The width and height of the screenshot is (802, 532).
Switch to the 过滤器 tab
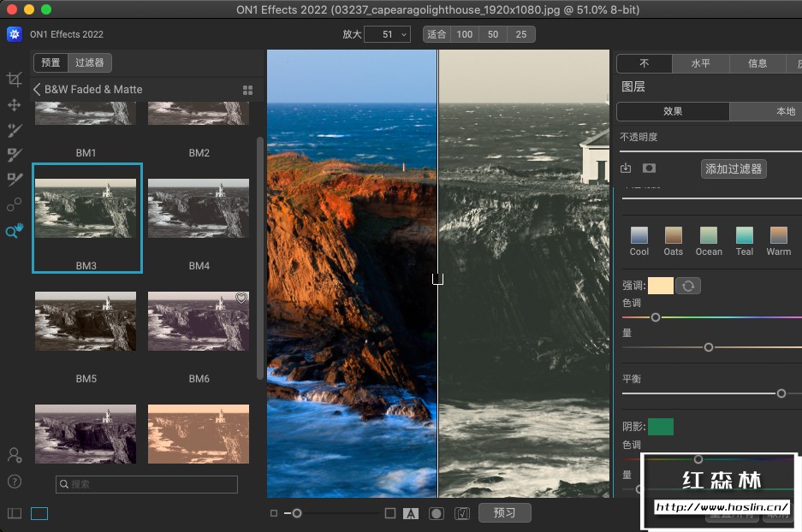tap(89, 62)
